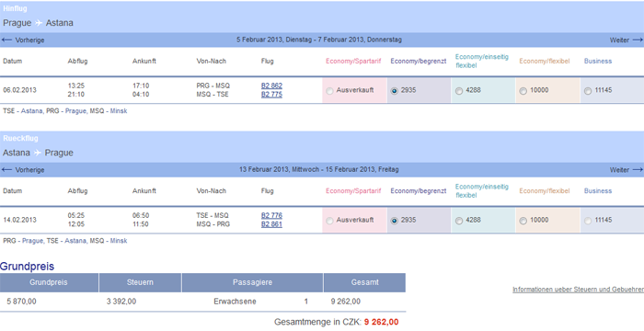
Task: Click the right arrow icon in Rueckflug bar
Action: 638,170
